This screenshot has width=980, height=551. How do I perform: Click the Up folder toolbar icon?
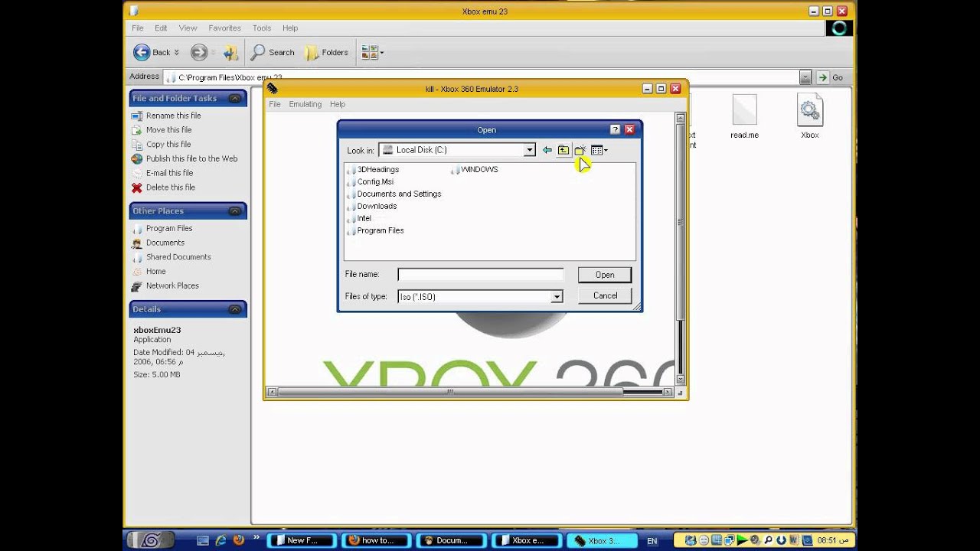pos(230,52)
